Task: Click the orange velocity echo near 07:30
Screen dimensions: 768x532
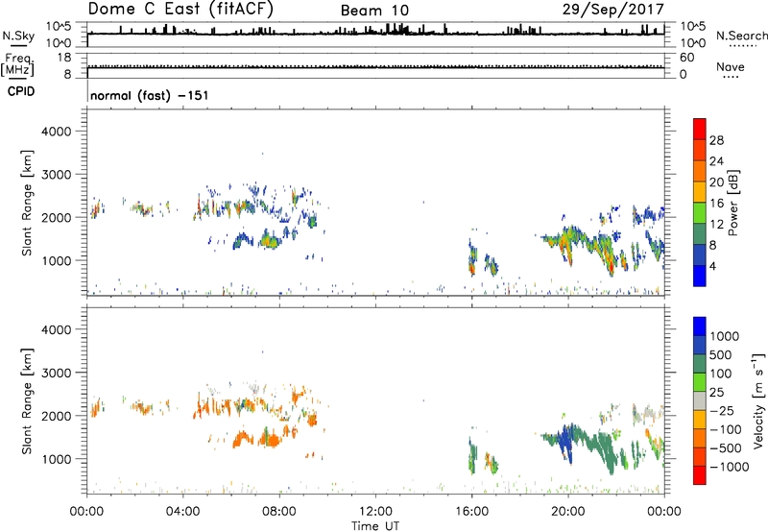Action: tap(270, 439)
